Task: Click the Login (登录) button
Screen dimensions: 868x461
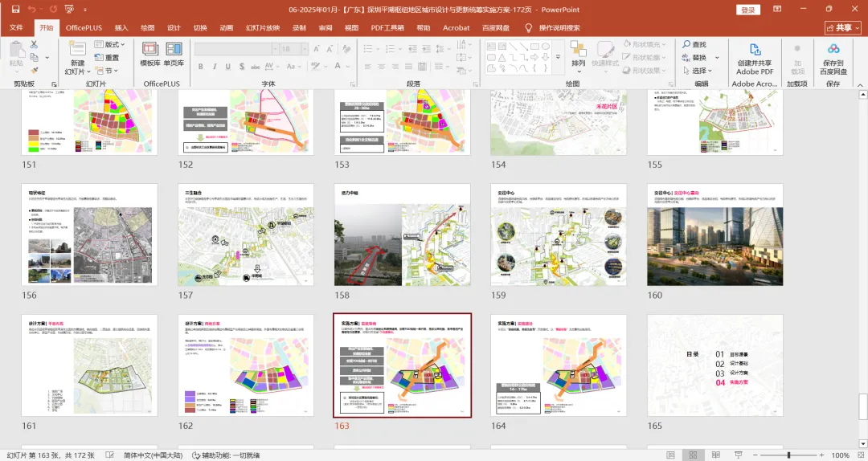Action: pos(748,10)
